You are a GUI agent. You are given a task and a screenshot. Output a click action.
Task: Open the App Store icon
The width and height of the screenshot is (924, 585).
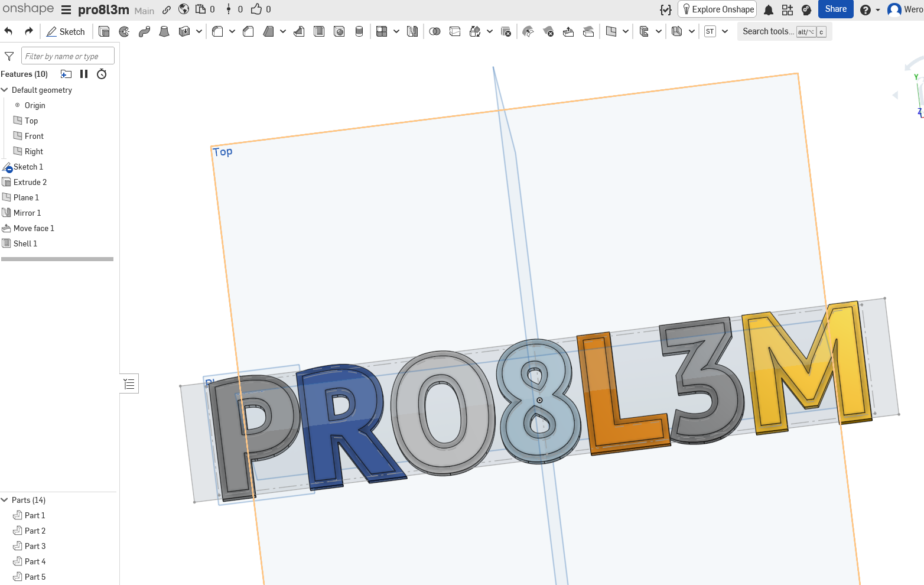pos(788,10)
